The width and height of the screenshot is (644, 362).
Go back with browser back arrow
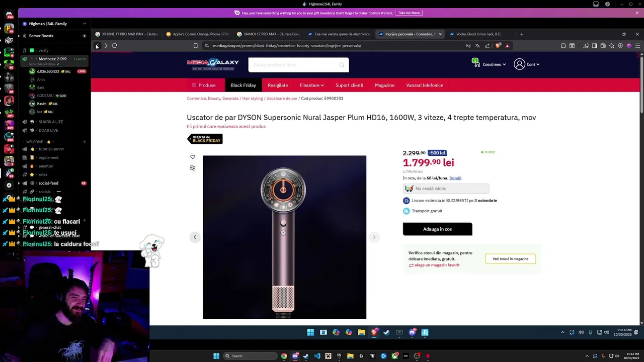coord(97,46)
